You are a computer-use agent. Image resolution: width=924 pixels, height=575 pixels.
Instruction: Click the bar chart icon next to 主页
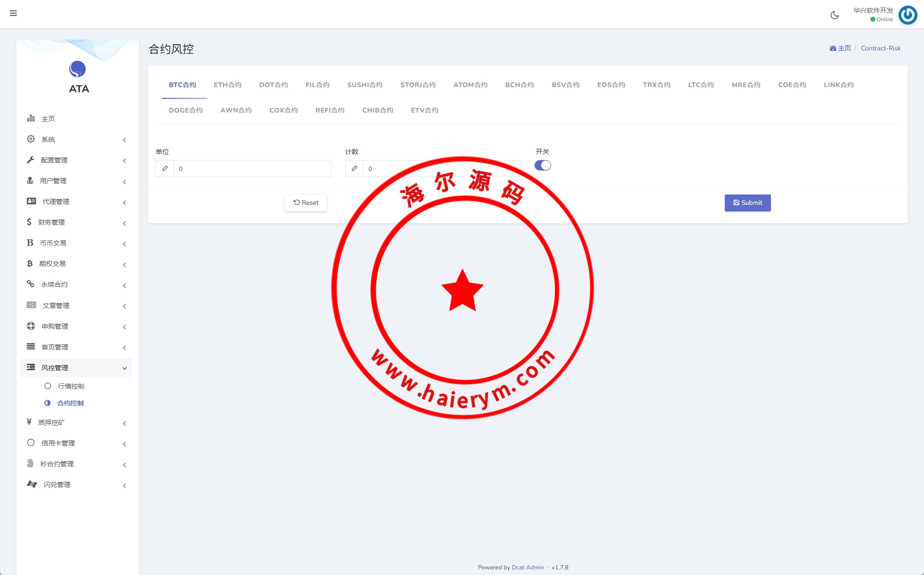(31, 118)
